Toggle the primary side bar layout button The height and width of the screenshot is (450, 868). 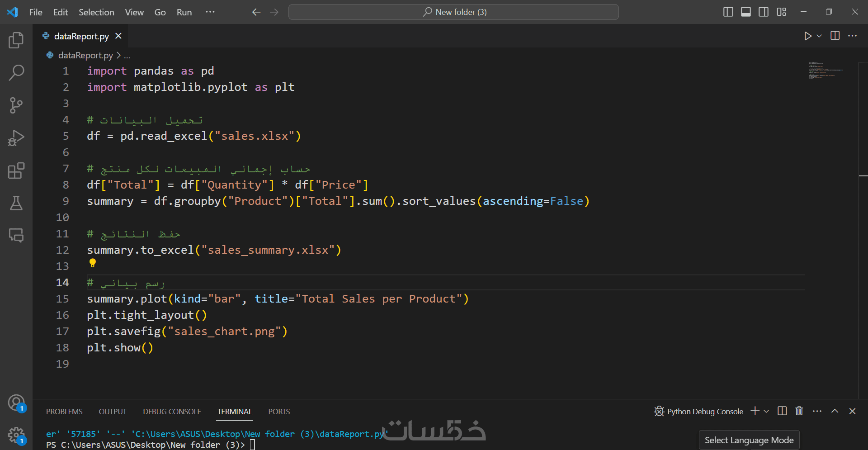pyautogui.click(x=728, y=12)
